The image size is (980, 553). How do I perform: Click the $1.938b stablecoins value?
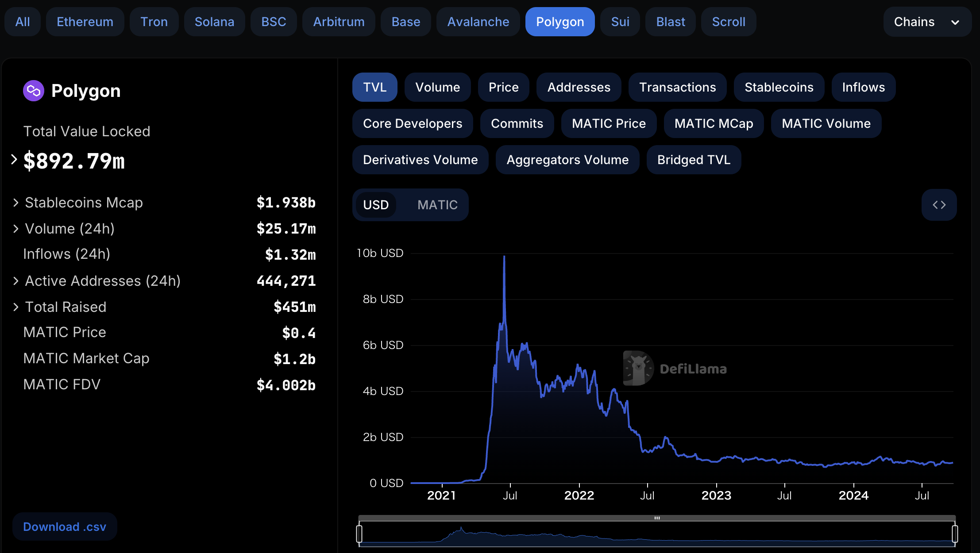[286, 203]
